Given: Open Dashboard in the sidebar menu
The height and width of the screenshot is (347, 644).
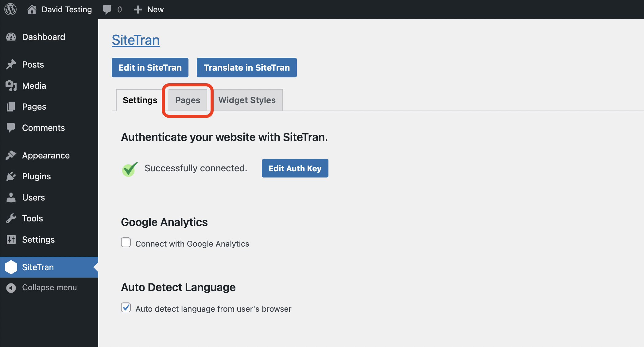Looking at the screenshot, I should click(x=49, y=37).
